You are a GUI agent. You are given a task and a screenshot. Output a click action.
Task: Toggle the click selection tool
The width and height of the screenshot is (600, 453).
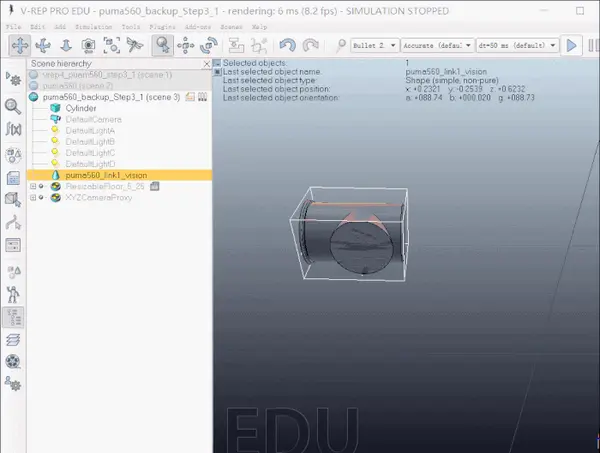pos(163,46)
